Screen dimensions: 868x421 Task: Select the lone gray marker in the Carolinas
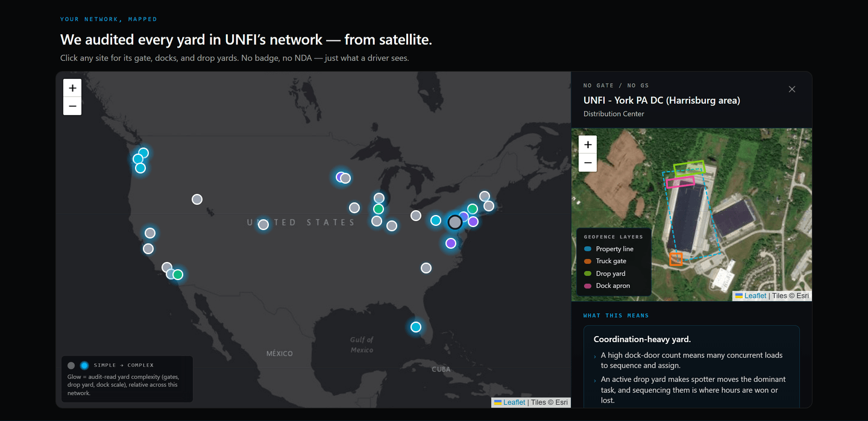[x=426, y=268]
